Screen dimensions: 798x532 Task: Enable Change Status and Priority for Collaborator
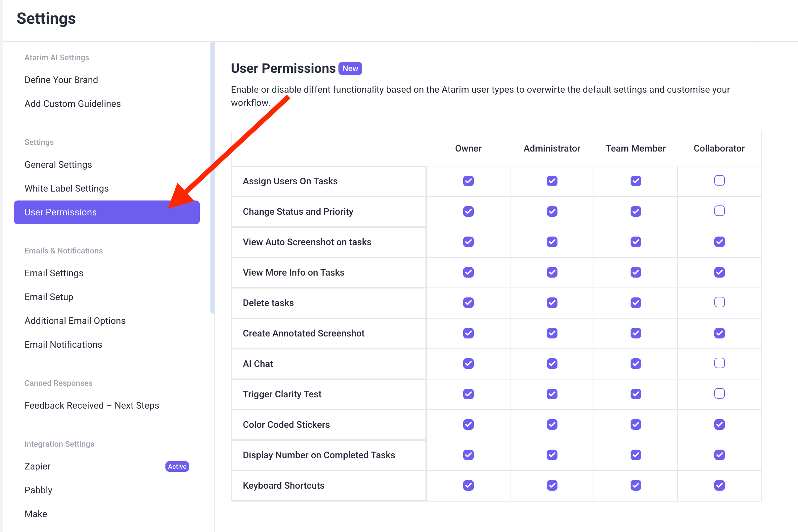719,211
